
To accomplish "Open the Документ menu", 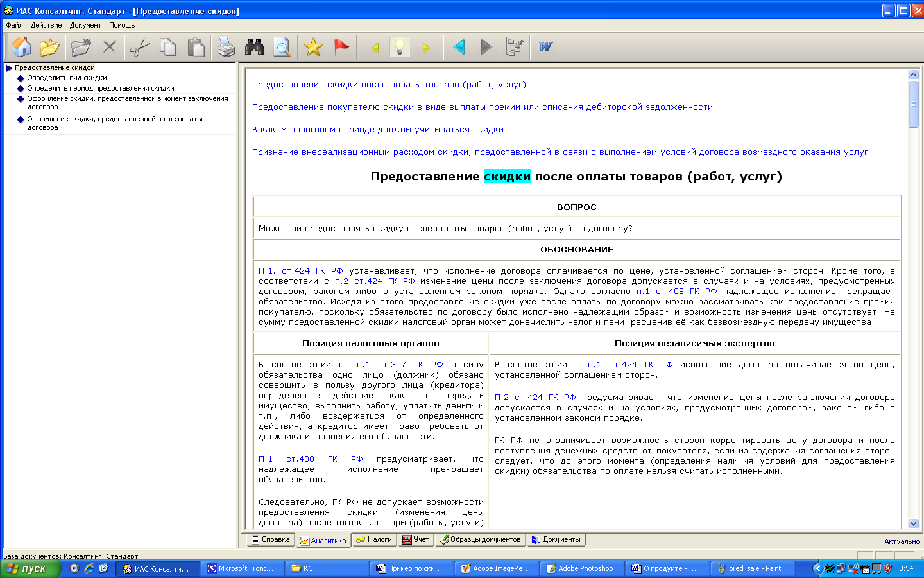I will (85, 25).
